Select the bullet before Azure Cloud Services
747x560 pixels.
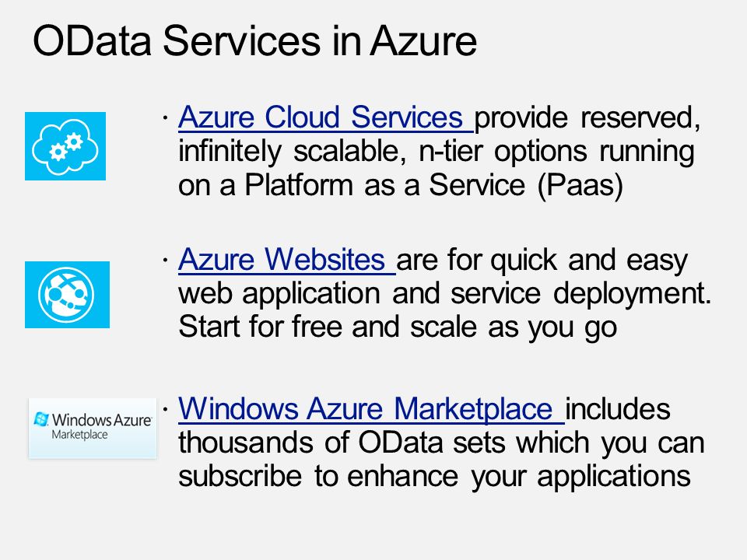pyautogui.click(x=165, y=117)
